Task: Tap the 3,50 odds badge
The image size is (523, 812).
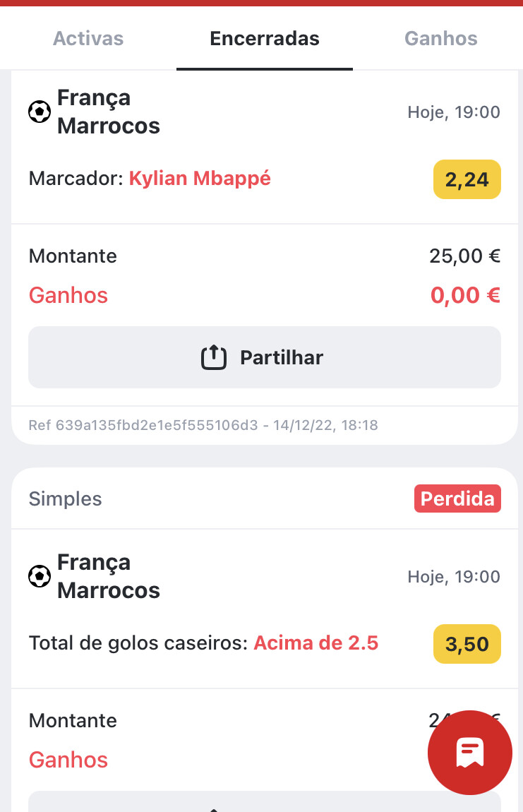Action: pos(467,644)
